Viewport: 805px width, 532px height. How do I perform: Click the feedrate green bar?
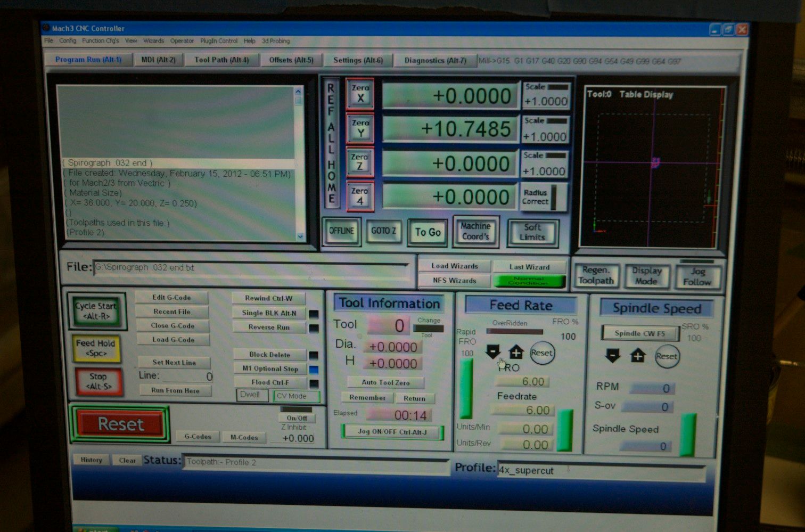click(x=565, y=430)
